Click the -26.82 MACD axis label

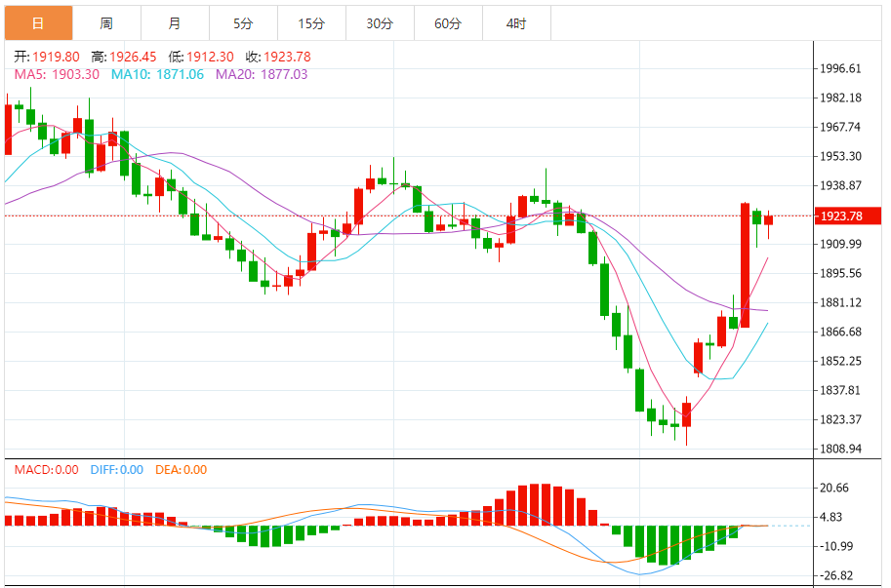pyautogui.click(x=836, y=575)
